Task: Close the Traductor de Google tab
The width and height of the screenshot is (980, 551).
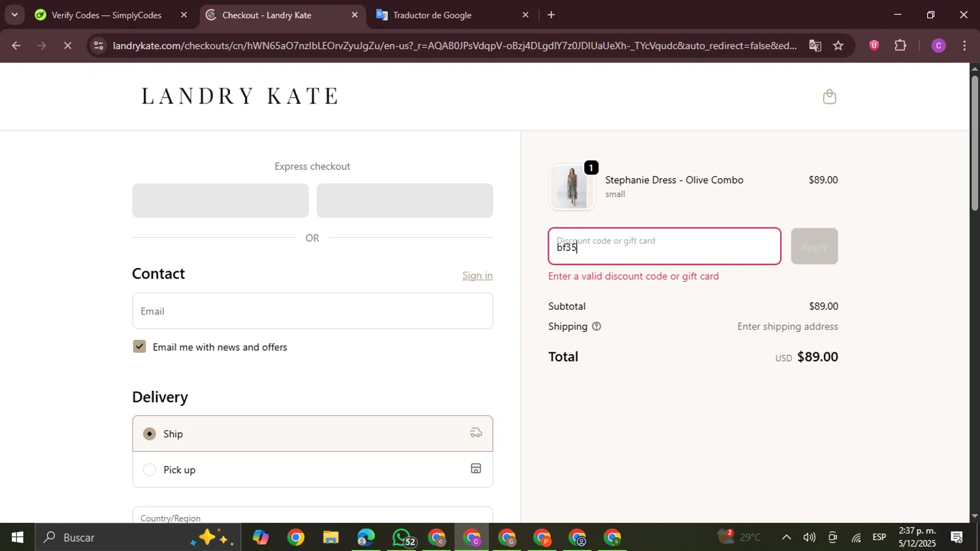Action: click(x=525, y=14)
